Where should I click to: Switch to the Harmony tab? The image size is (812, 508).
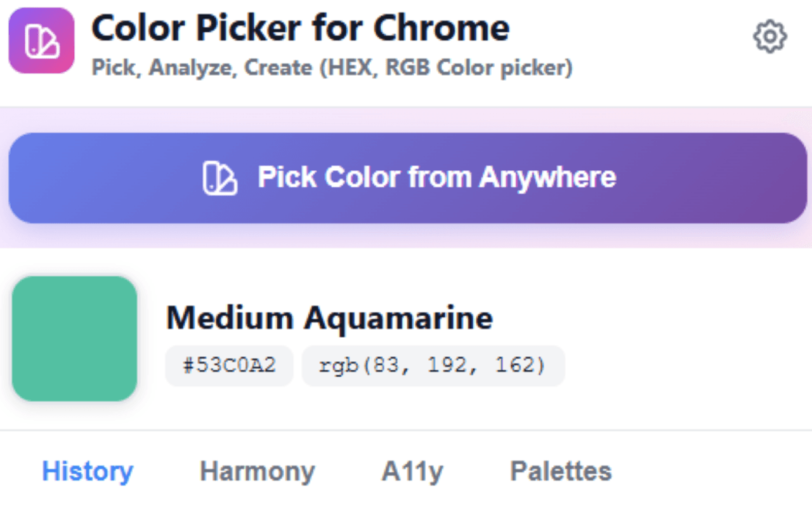257,471
